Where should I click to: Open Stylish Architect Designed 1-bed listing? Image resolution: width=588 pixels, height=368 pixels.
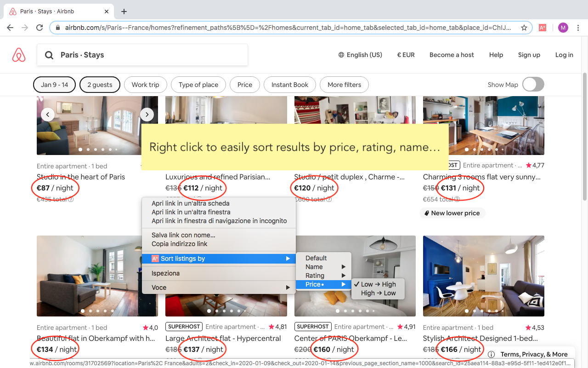click(x=481, y=338)
